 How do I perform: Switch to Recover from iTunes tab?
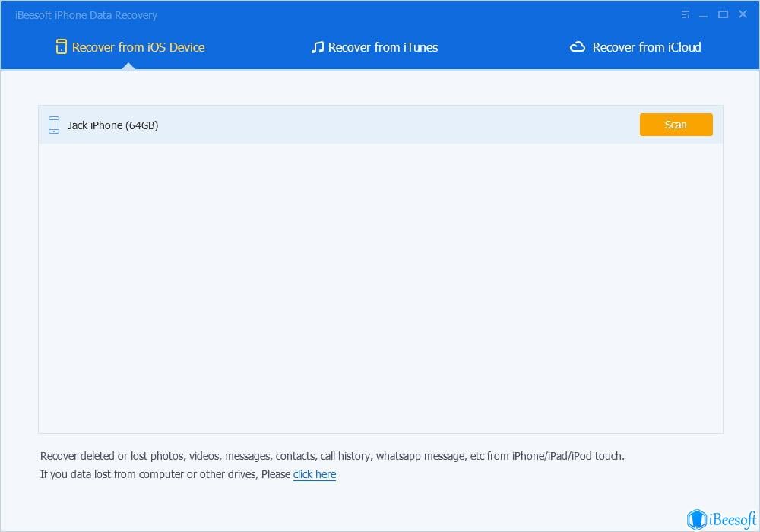(374, 47)
